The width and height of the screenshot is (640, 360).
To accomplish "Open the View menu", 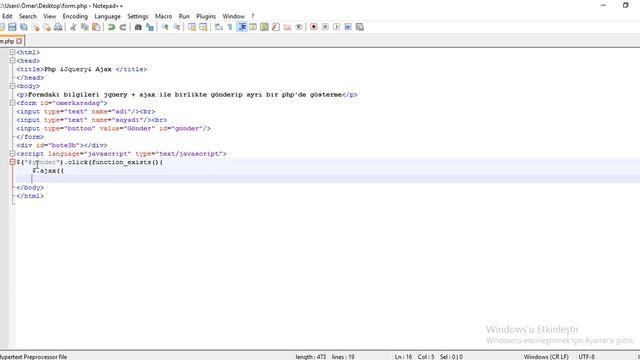I will [x=49, y=16].
